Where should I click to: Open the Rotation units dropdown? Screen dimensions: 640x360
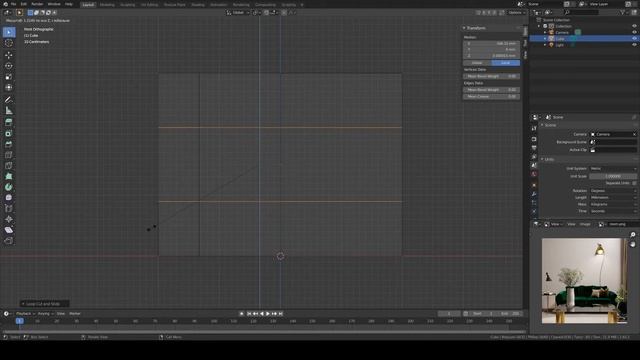tap(613, 191)
